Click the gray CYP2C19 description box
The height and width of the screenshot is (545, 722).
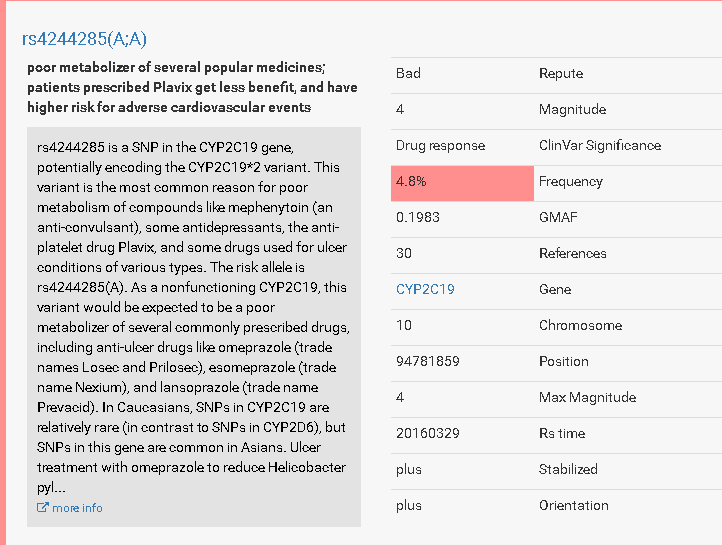coord(193,320)
